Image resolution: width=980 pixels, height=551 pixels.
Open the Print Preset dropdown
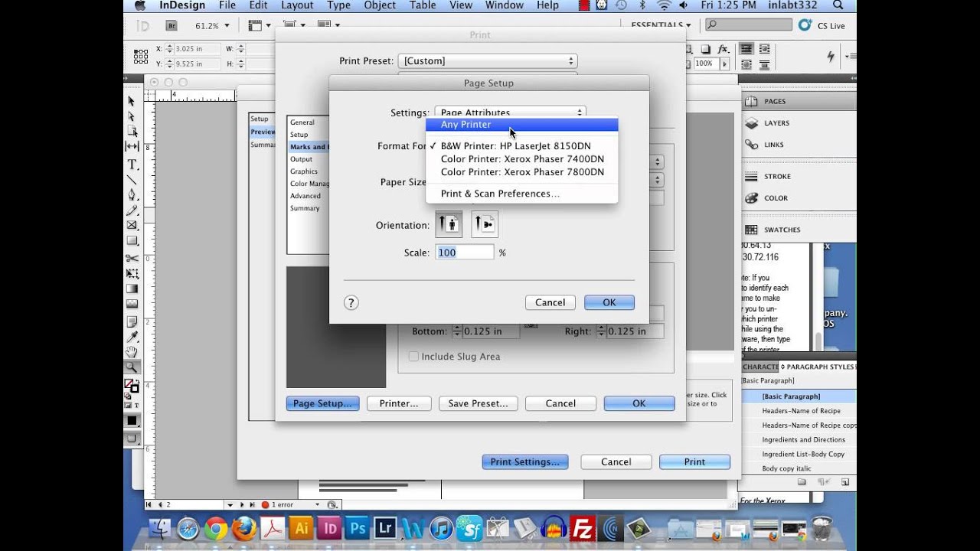488,60
